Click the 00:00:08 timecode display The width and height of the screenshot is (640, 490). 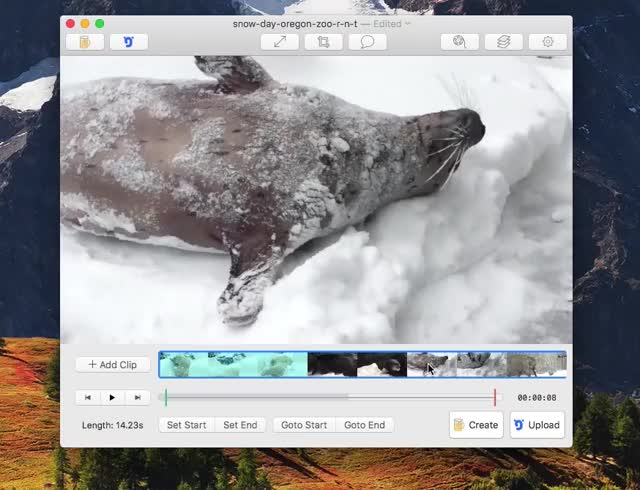(x=537, y=398)
